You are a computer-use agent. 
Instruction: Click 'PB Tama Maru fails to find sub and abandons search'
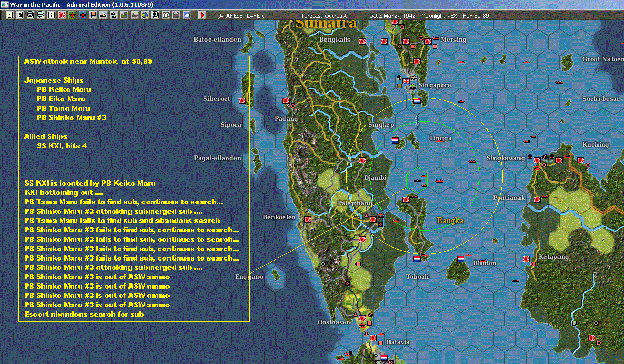point(122,220)
